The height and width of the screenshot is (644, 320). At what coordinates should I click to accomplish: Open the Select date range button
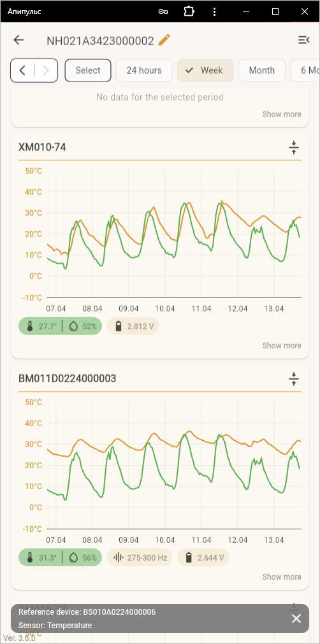[88, 70]
